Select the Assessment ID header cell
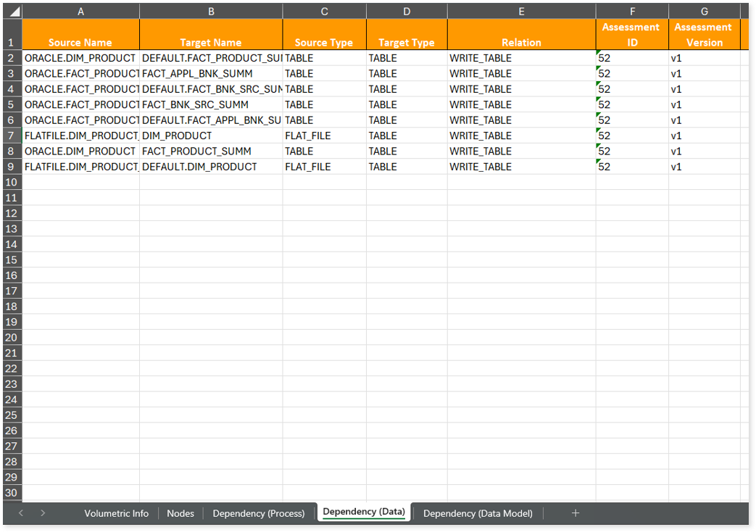This screenshot has width=756, height=532. [x=631, y=34]
